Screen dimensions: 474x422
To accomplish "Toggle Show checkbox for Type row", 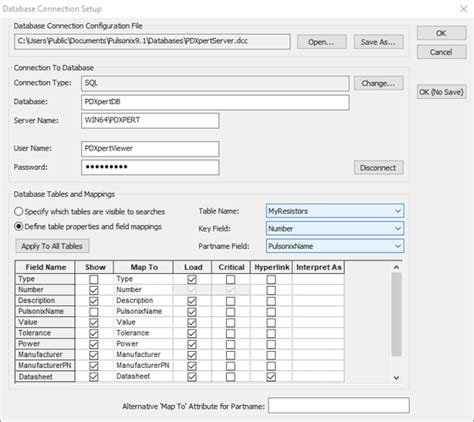I will point(94,279).
